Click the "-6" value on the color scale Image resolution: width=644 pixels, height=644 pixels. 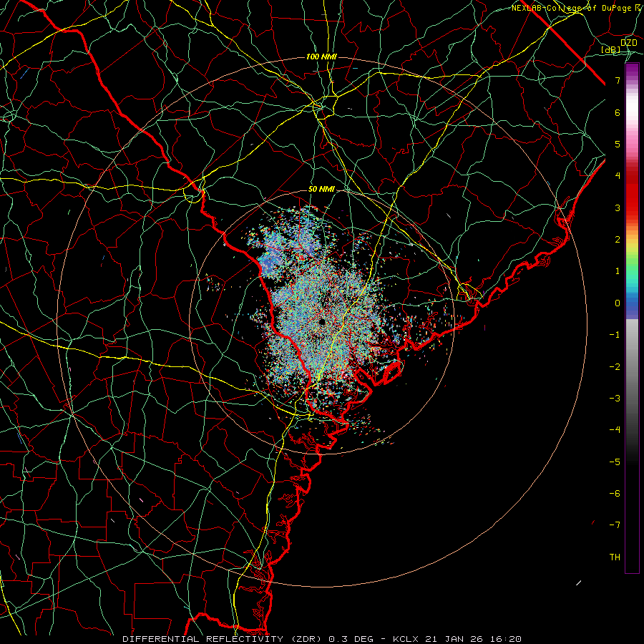pyautogui.click(x=615, y=493)
